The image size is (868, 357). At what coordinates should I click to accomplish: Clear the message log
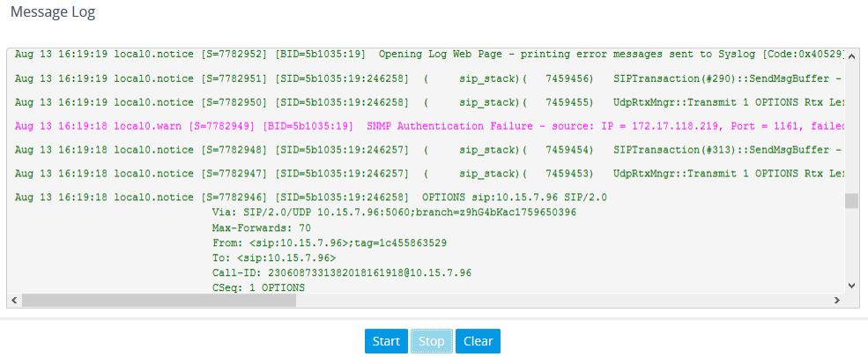click(478, 341)
